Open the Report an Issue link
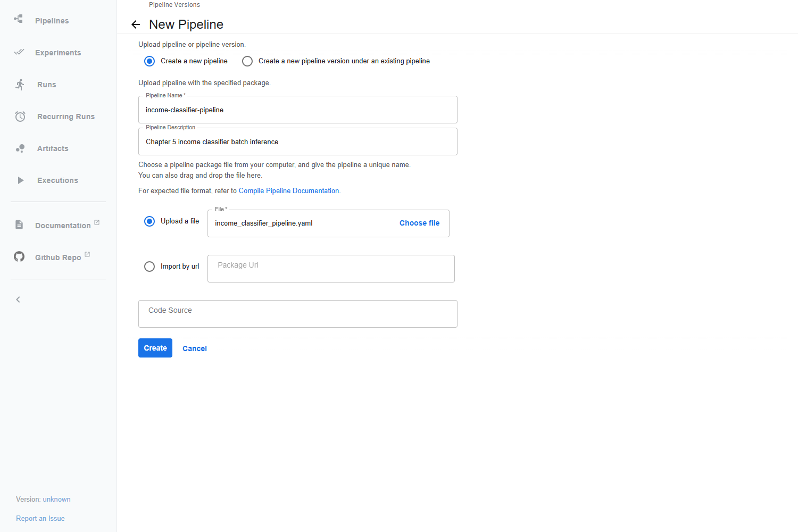 pos(40,518)
